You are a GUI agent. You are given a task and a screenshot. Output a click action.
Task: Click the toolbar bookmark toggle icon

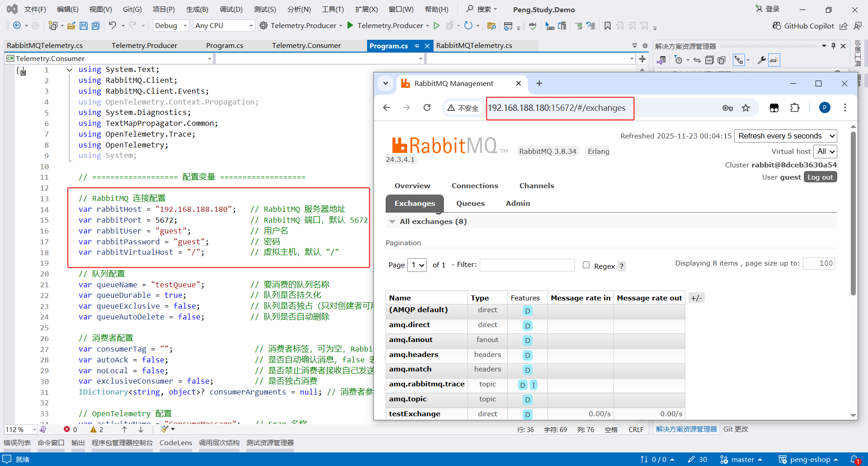(608, 26)
